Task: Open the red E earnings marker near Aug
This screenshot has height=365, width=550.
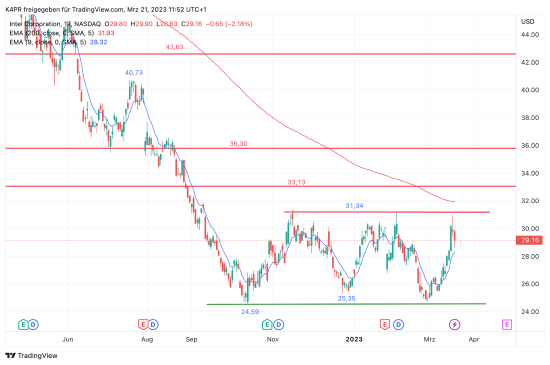Action: (143, 325)
